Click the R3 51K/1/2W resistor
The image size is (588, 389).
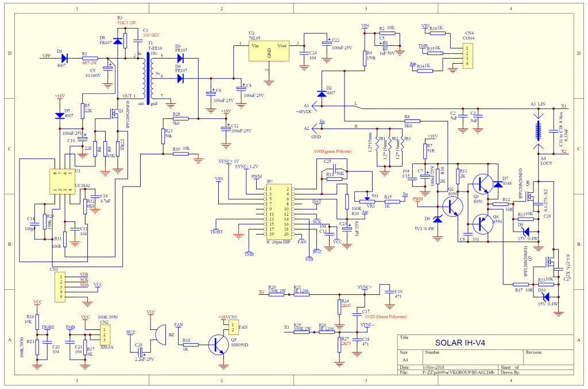[125, 41]
